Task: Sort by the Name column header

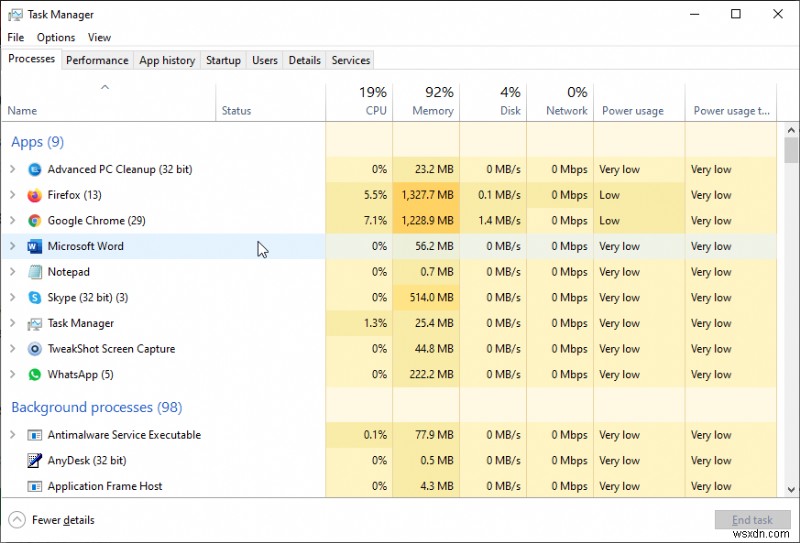Action: tap(109, 102)
